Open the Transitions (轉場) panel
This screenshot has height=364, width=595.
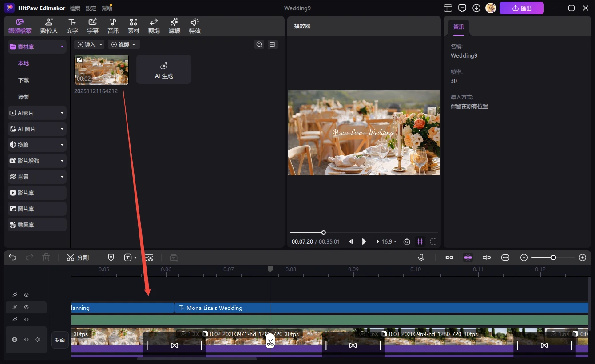click(x=154, y=26)
